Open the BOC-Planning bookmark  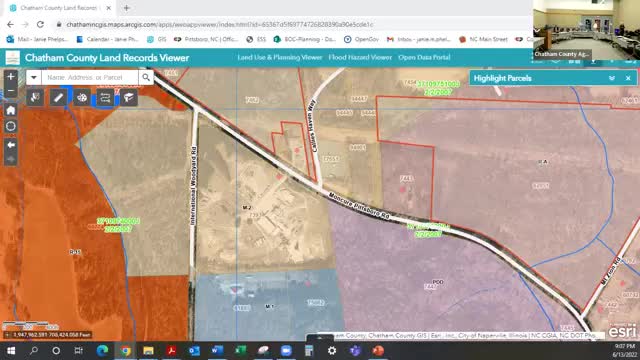[305, 39]
